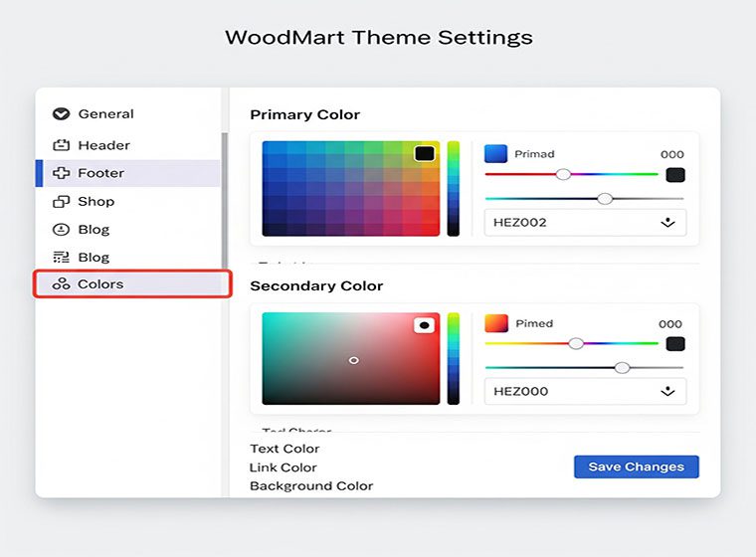
Task: Open the Background Color option
Action: pyautogui.click(x=311, y=486)
